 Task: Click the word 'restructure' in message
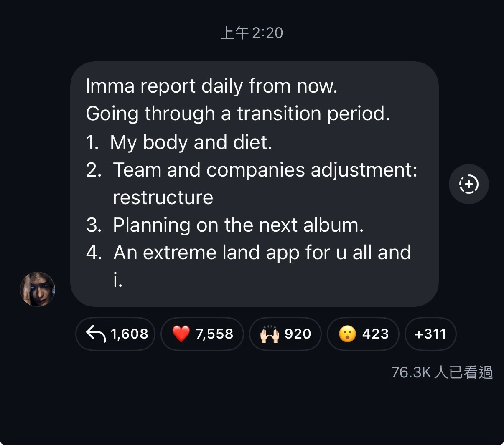pyautogui.click(x=163, y=198)
